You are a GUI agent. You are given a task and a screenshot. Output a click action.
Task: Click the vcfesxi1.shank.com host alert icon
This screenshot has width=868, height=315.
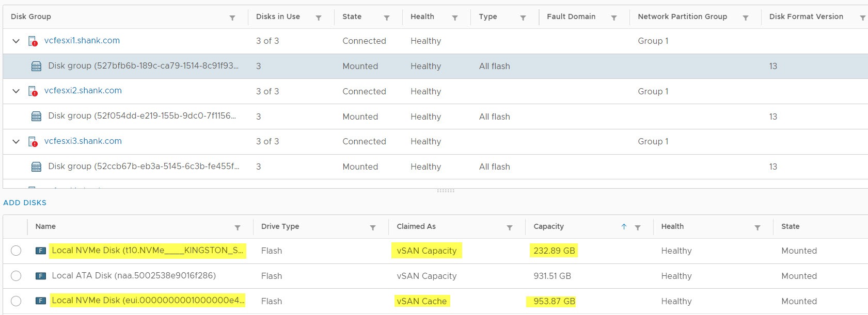click(33, 41)
